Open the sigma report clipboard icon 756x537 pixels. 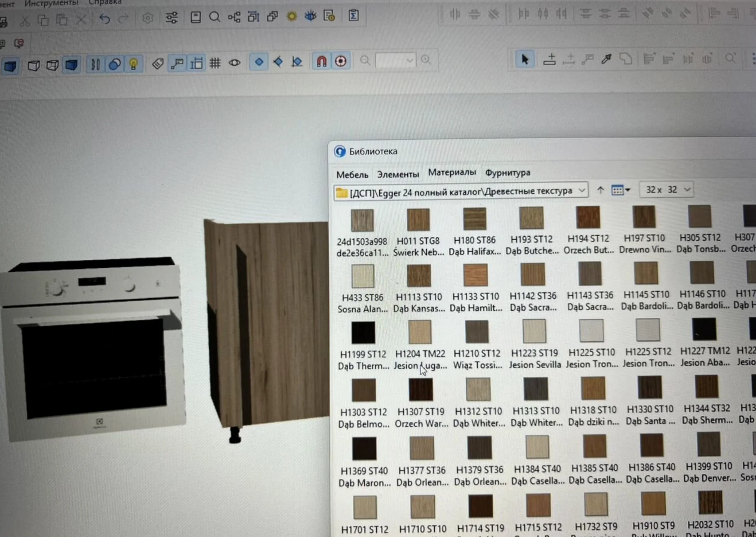click(x=353, y=16)
